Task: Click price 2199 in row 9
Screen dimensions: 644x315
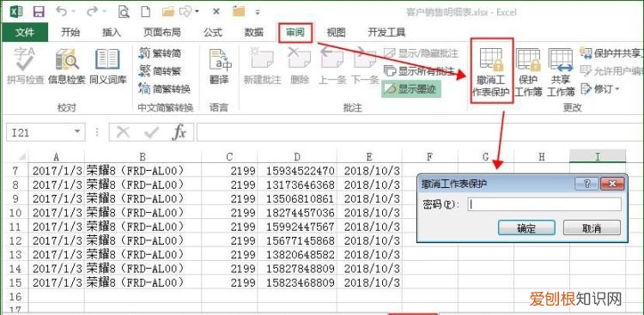Action: [229, 198]
